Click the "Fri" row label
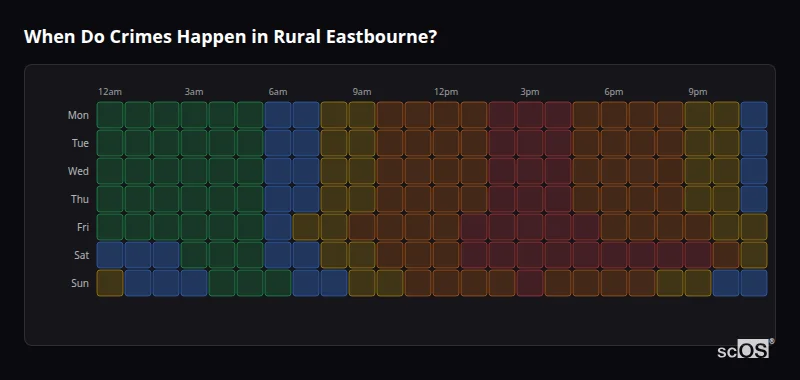The image size is (800, 380). (x=83, y=227)
